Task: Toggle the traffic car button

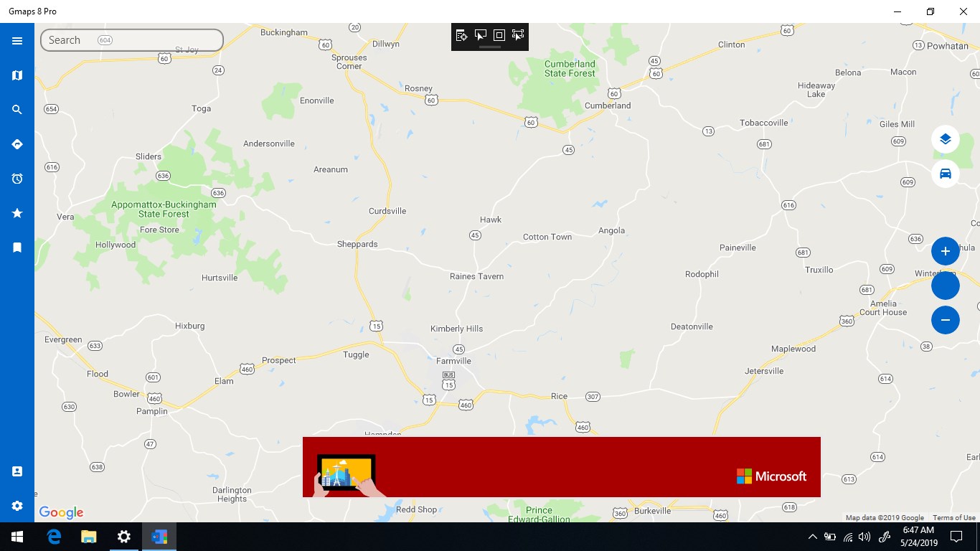Action: click(x=946, y=174)
